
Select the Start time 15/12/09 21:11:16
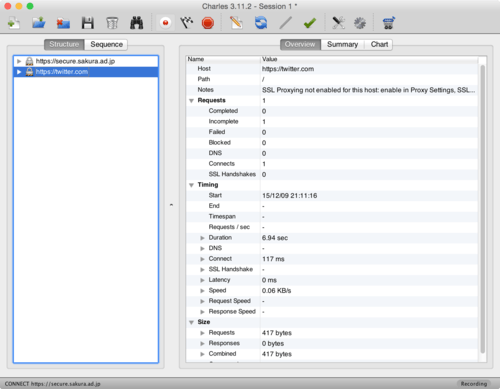click(289, 196)
